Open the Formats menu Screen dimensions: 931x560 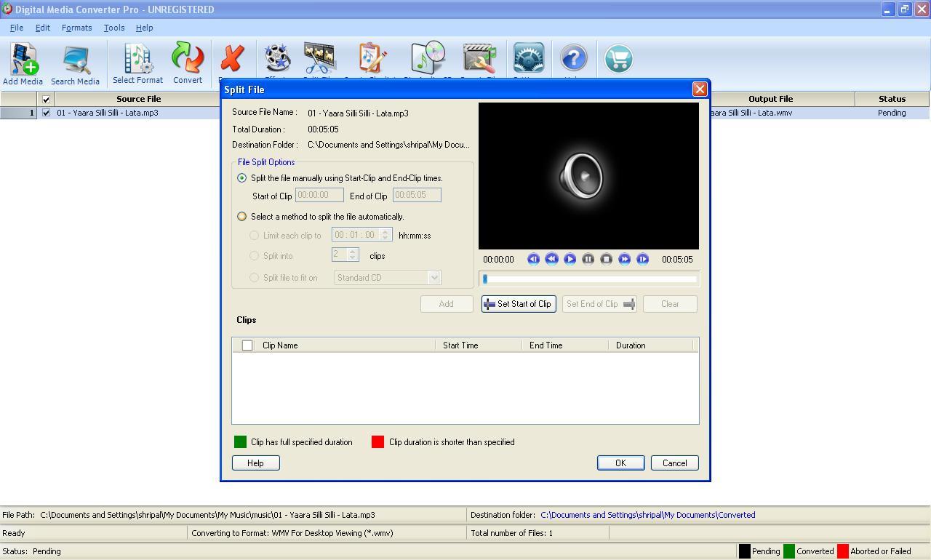point(76,28)
